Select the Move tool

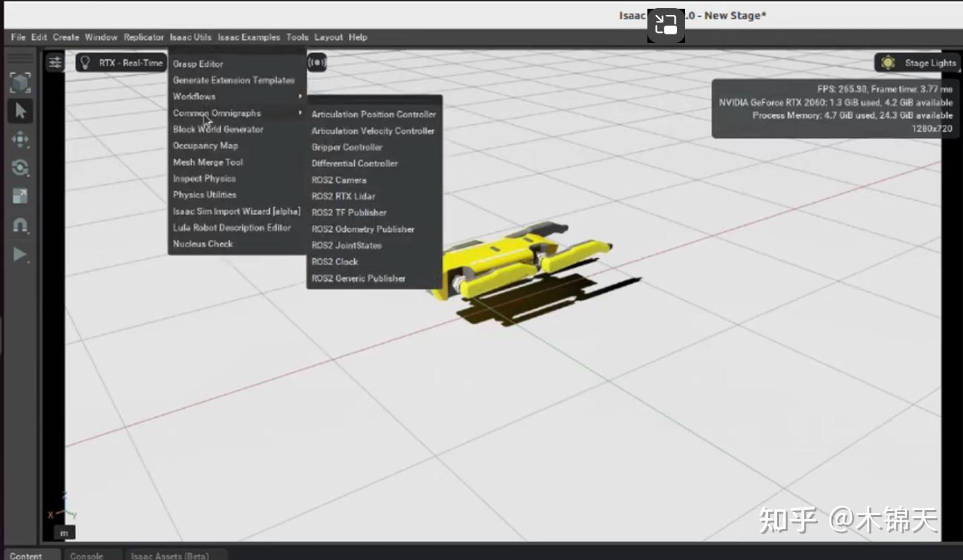point(20,139)
